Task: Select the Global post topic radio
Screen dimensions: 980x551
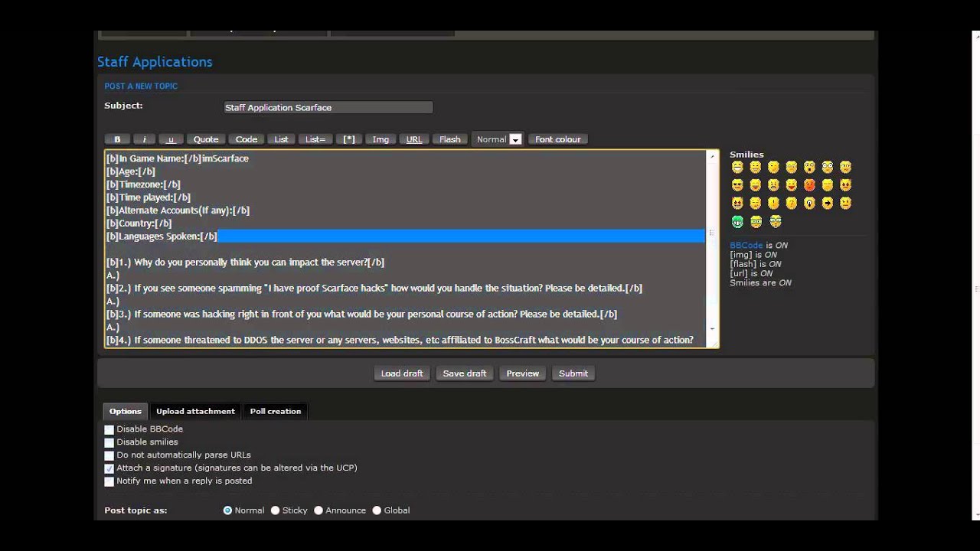Action: tap(377, 510)
